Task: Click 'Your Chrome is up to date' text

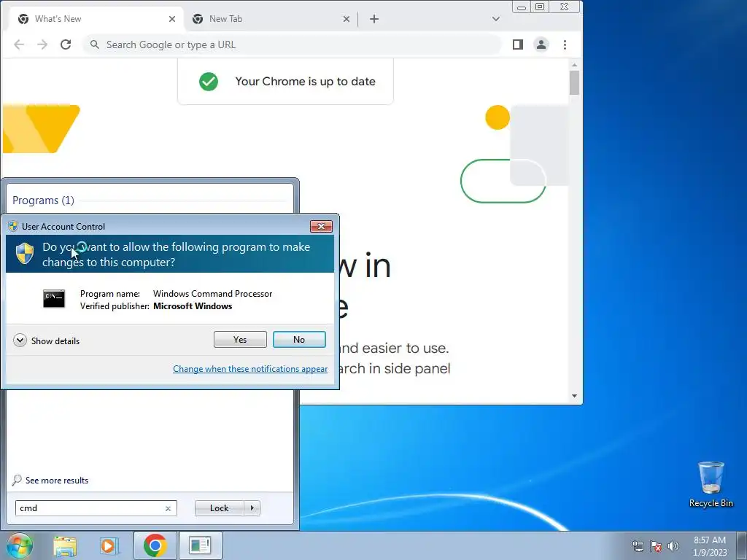Action: pos(306,82)
